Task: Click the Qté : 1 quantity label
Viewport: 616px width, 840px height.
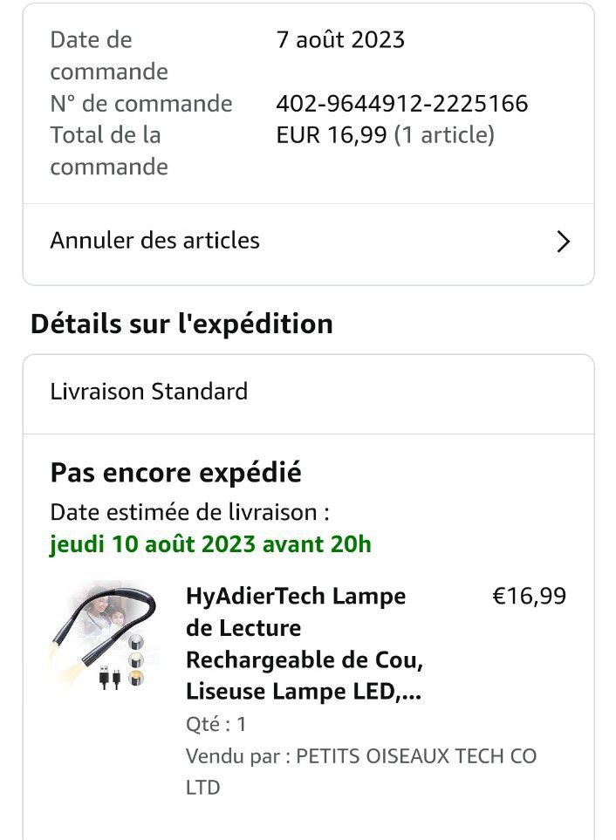Action: [x=216, y=724]
